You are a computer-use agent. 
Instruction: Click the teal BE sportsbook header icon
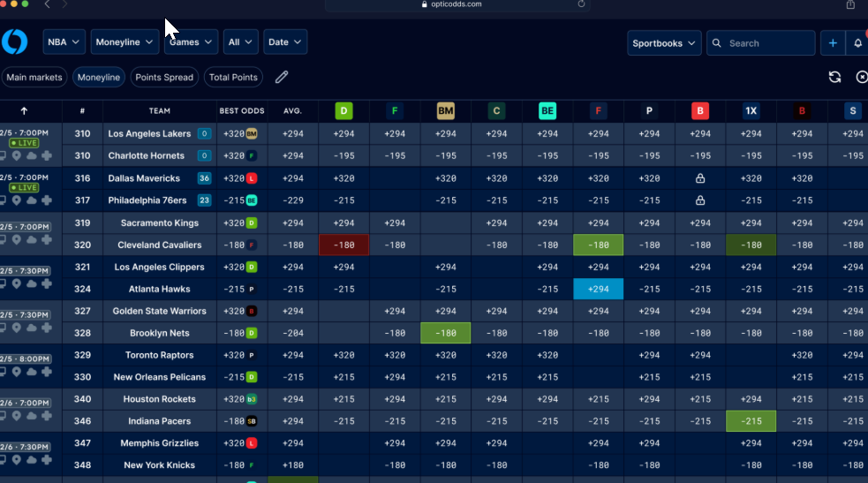click(x=547, y=111)
